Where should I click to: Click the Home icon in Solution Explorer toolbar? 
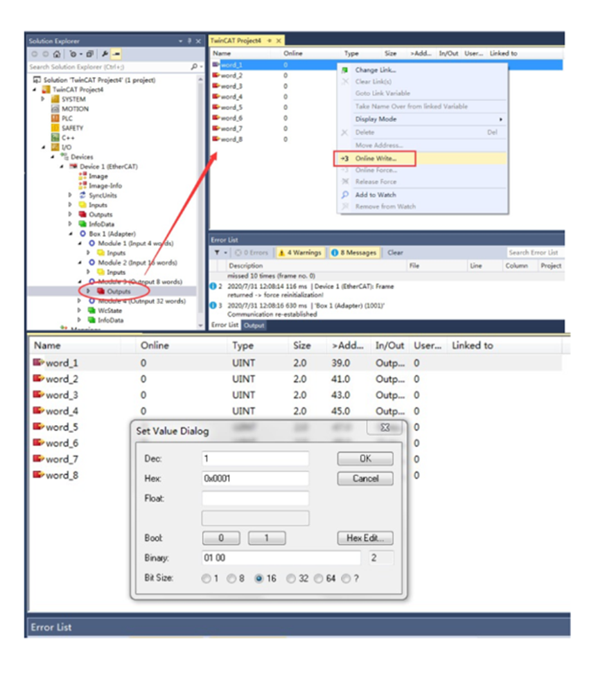57,54
